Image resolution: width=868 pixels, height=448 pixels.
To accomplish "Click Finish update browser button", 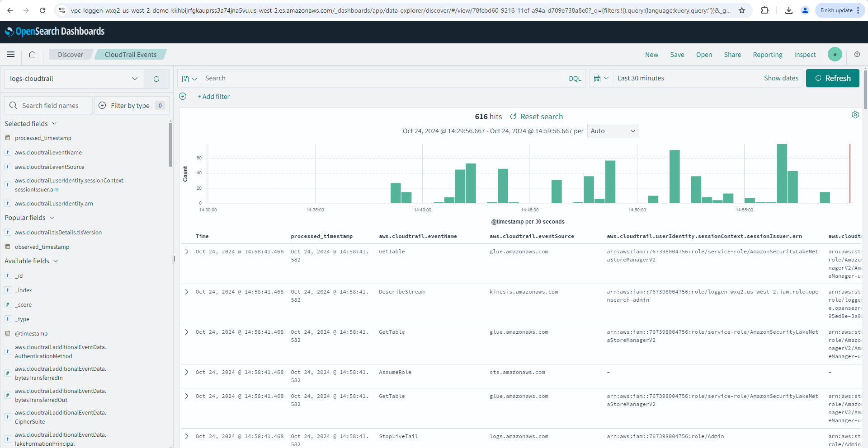I will pyautogui.click(x=840, y=10).
